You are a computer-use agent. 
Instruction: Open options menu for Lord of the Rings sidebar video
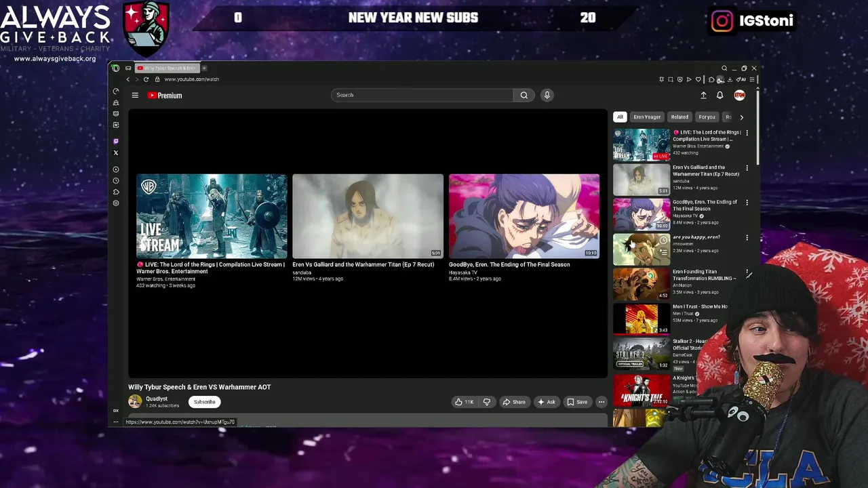coord(747,134)
